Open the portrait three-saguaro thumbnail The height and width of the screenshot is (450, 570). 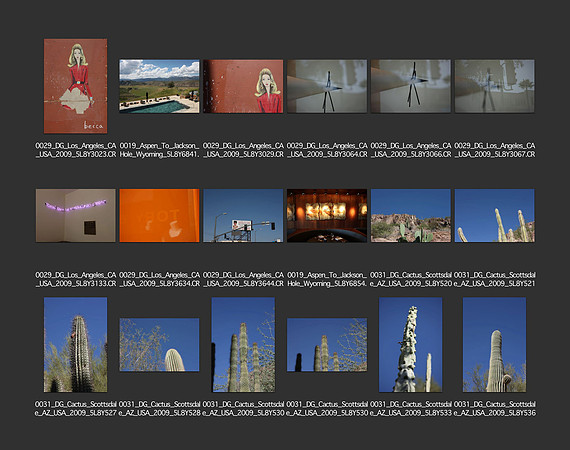point(243,345)
